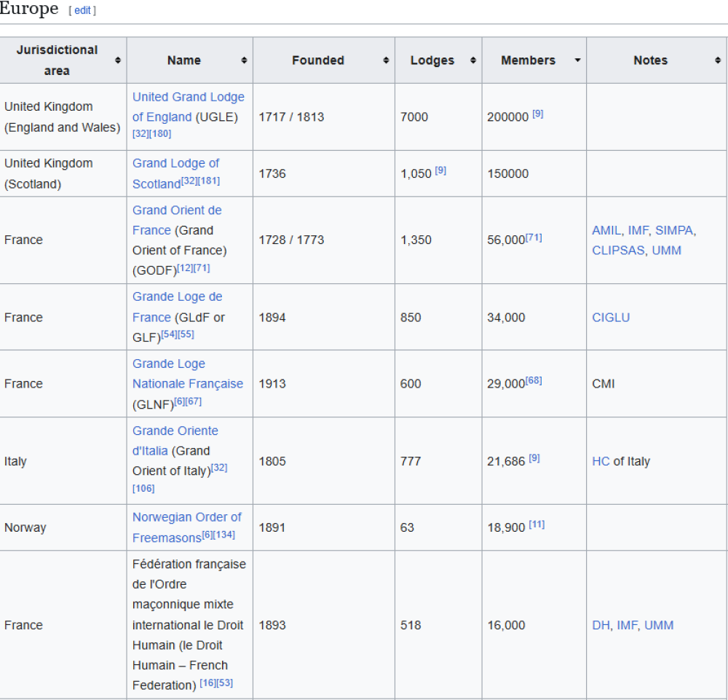Open citation [53] after French Federation
The height and width of the screenshot is (700, 728).
pos(225,683)
